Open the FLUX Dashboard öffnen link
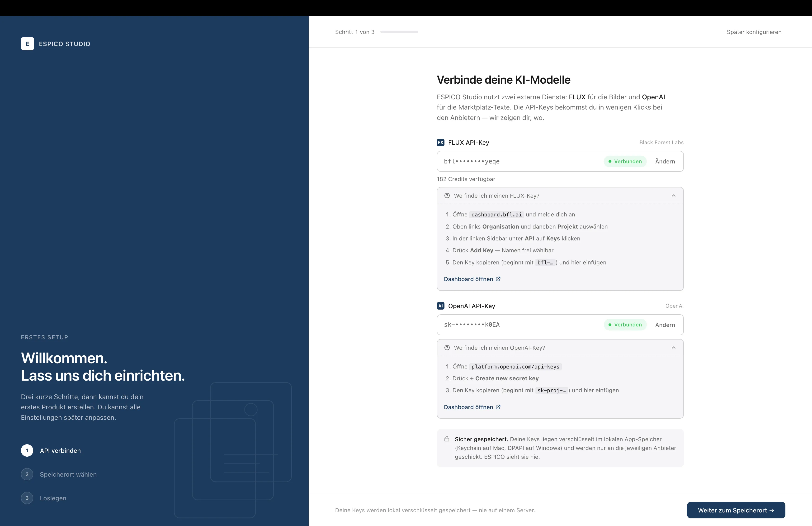Screen dimensions: 812x526 tap(472, 279)
